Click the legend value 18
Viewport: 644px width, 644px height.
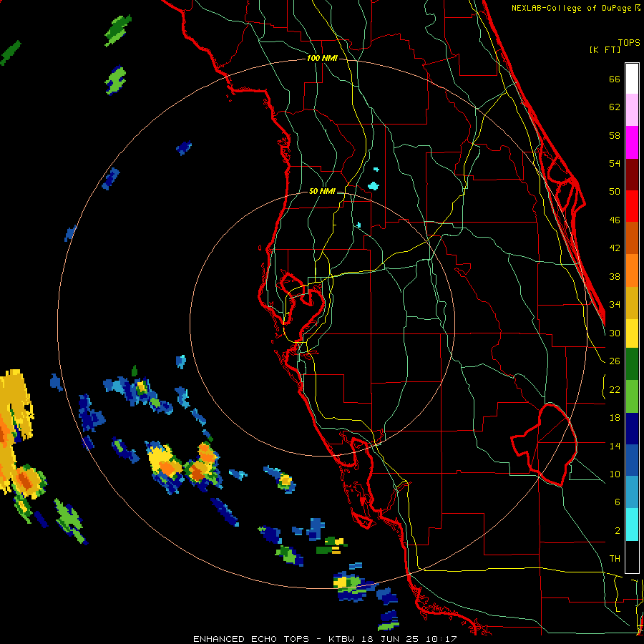[x=615, y=418]
